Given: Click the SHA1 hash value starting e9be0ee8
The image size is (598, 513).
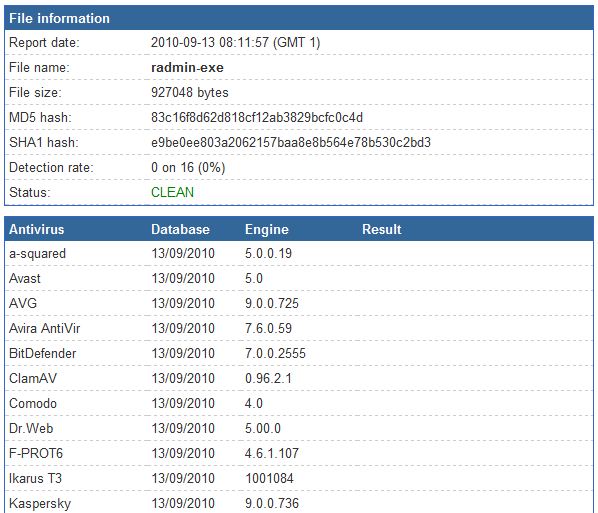Looking at the screenshot, I should (x=291, y=142).
